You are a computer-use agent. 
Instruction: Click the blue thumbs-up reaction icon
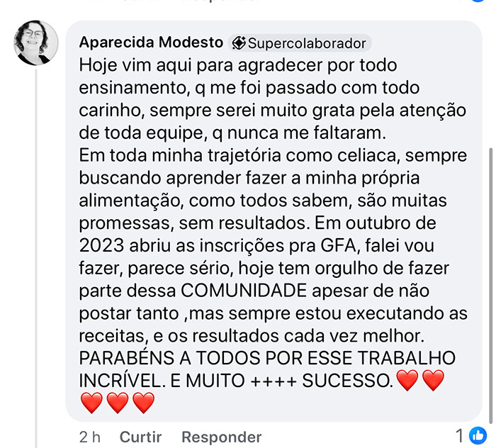pos(478,436)
